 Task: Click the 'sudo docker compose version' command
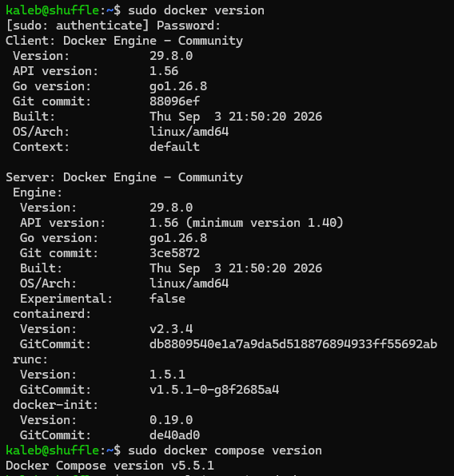(x=225, y=450)
